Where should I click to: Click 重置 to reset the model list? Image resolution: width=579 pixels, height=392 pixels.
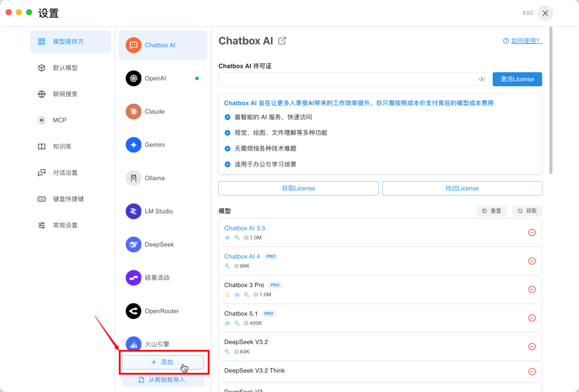pyautogui.click(x=492, y=211)
